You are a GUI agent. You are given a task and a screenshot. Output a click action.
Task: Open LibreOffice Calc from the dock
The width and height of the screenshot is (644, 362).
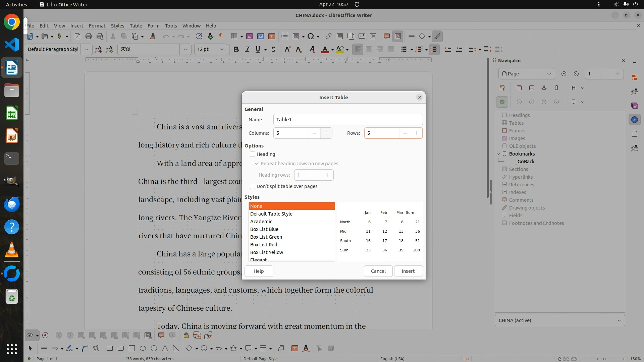click(12, 113)
